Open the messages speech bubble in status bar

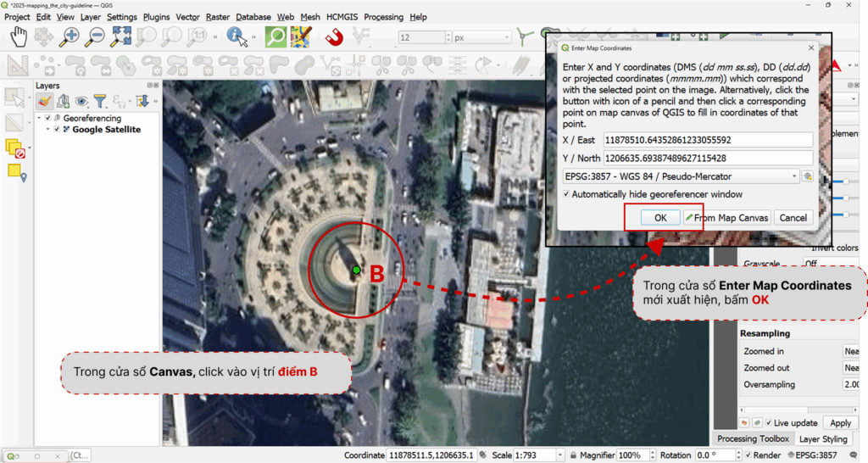[x=853, y=455]
